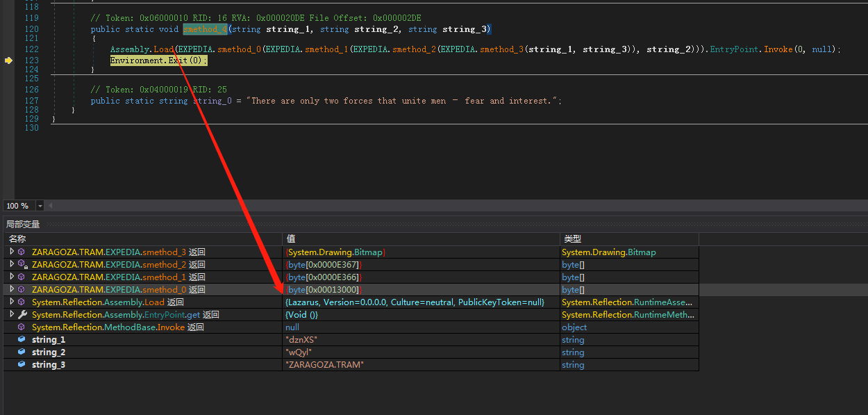
Task: Click the {byte[0x00013000]} value cell
Action: click(x=421, y=290)
